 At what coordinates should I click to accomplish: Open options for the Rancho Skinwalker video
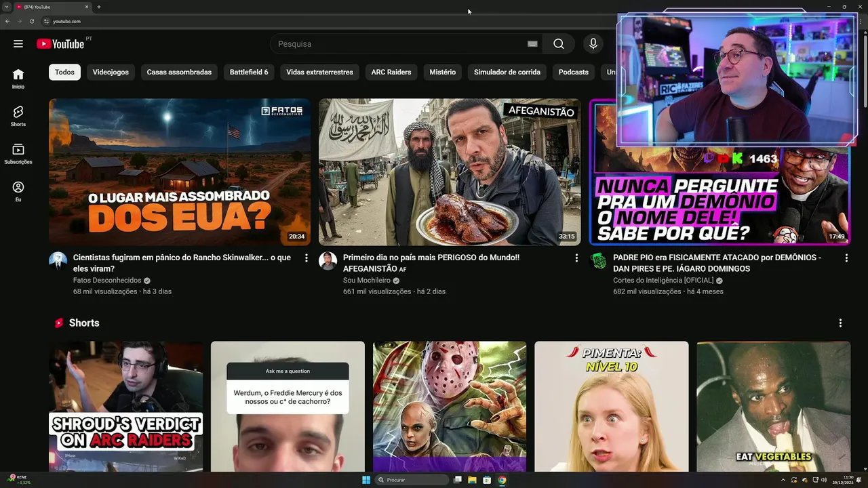pos(307,258)
